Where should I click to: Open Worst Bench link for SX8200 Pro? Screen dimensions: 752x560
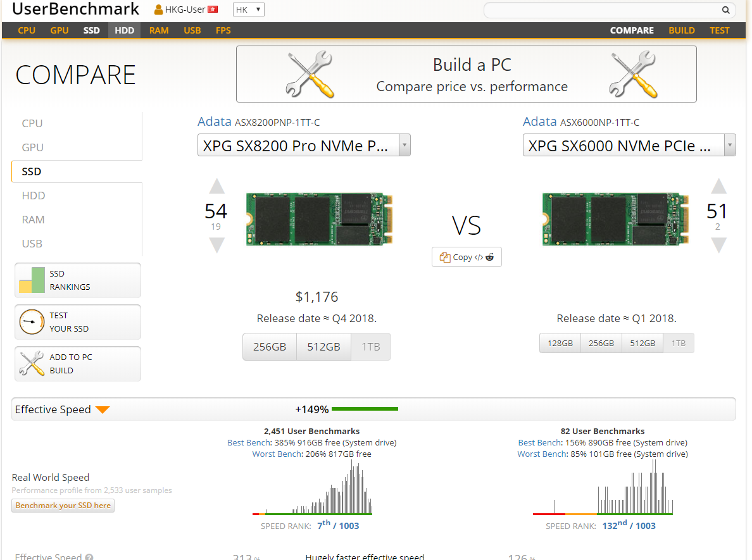click(x=277, y=454)
